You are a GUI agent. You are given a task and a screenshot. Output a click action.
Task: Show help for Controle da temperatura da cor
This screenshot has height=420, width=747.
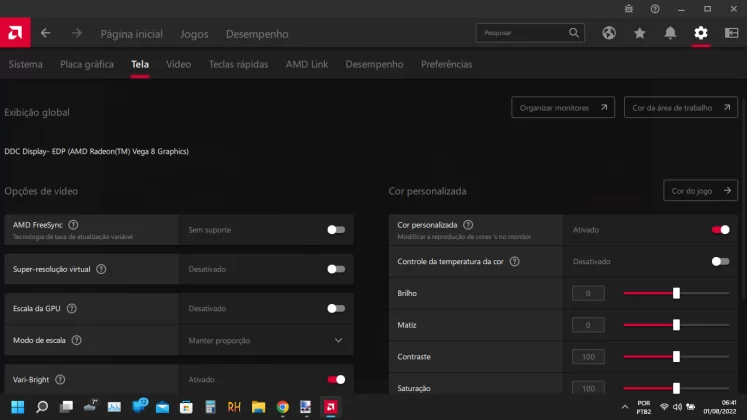515,261
